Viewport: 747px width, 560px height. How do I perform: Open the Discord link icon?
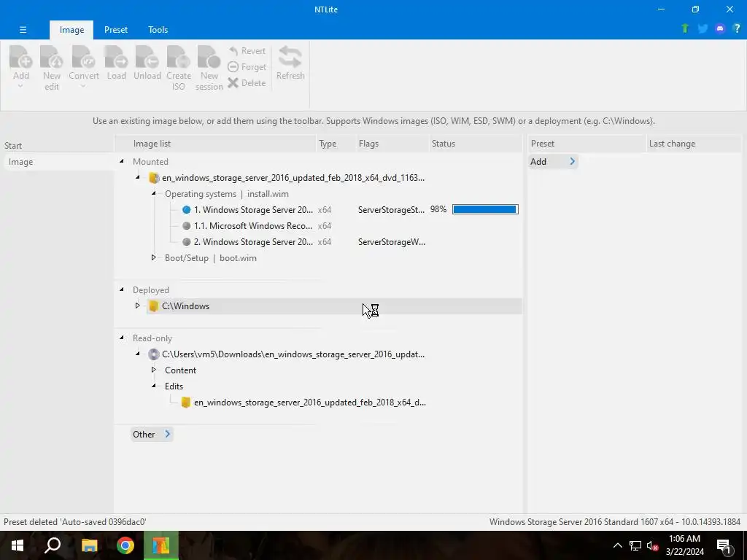click(720, 28)
